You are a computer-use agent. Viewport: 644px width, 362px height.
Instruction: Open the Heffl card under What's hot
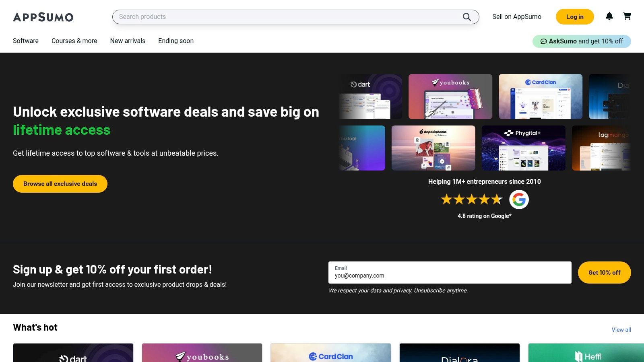coord(586,353)
